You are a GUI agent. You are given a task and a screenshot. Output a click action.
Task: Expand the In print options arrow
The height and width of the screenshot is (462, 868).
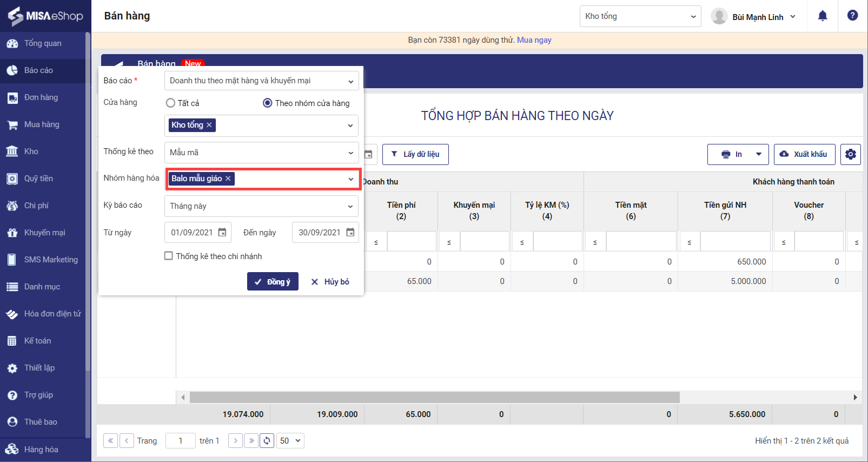tap(759, 154)
